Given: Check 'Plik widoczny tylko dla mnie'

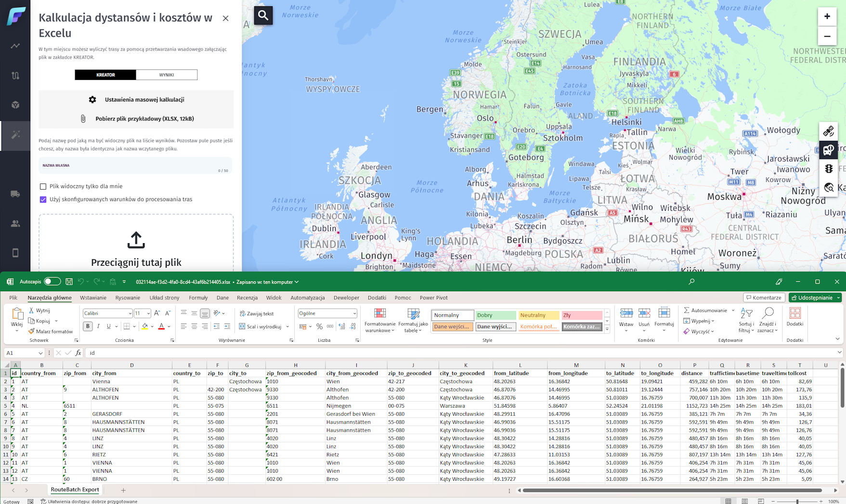Looking at the screenshot, I should pyautogui.click(x=43, y=186).
